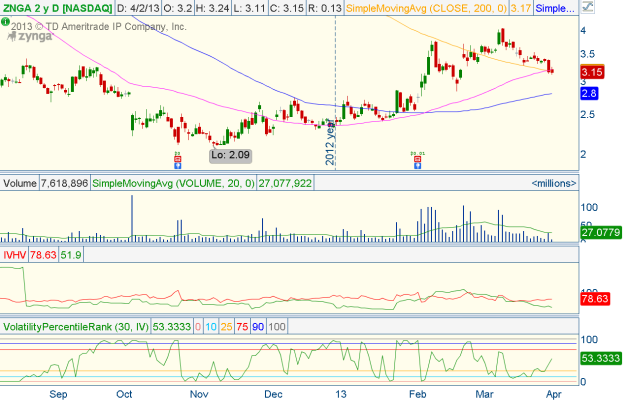The width and height of the screenshot is (625, 400).
Task: Select the orange SimpleMovingAvg (CLOSE, 200, 0) study label
Action: (426, 8)
